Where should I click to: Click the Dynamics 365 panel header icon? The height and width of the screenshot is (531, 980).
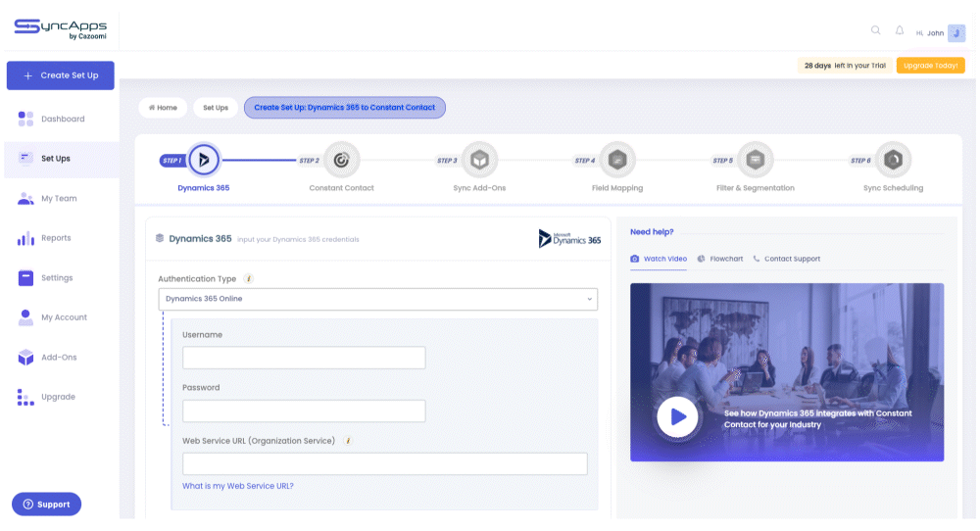160,238
